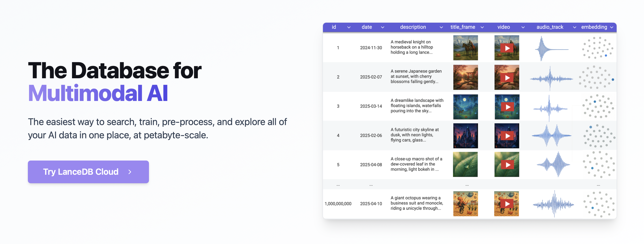Play the medieval knight video
The height and width of the screenshot is (244, 644).
coord(507,48)
